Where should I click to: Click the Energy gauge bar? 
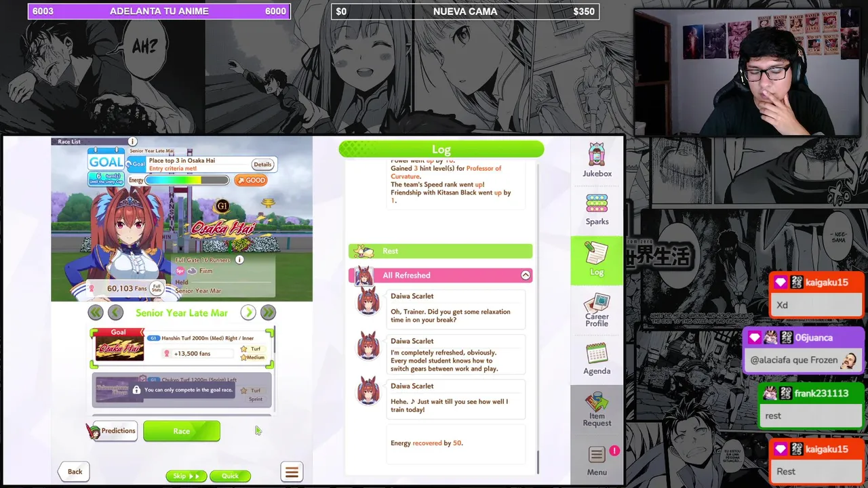pos(187,180)
